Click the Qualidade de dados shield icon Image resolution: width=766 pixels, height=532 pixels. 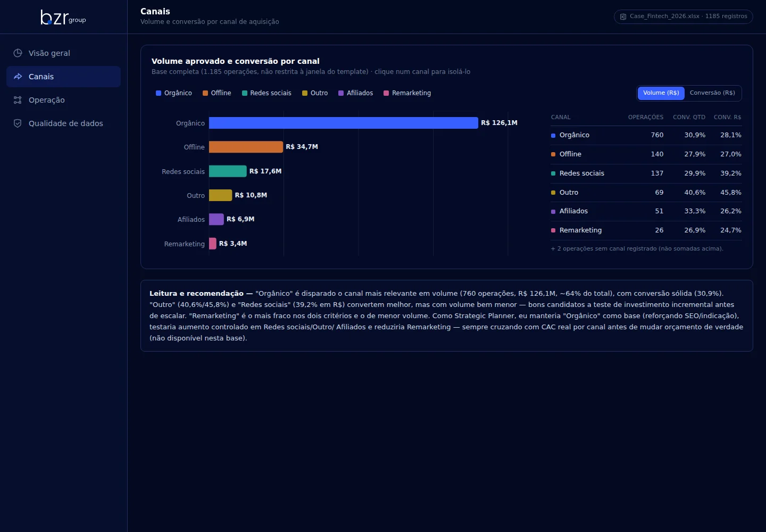(18, 123)
